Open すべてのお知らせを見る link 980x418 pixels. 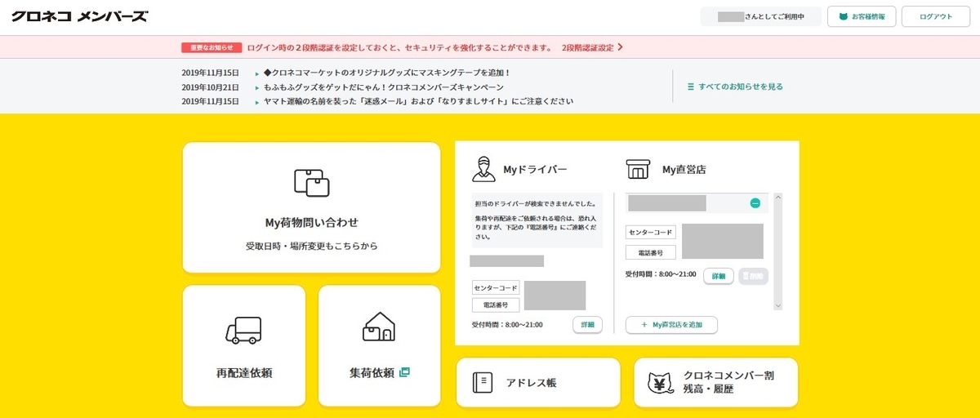[x=741, y=86]
